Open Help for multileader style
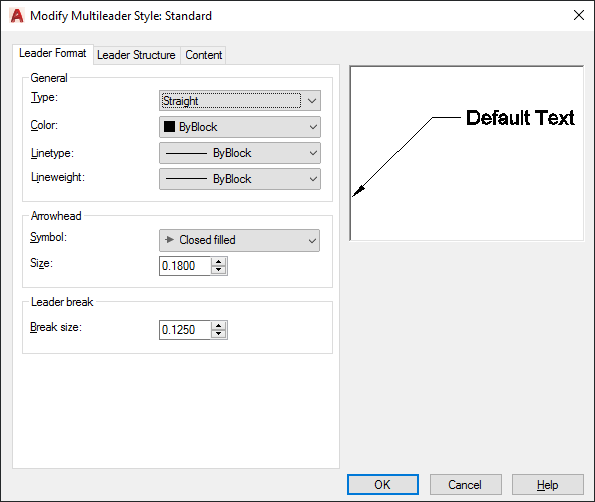 point(547,485)
